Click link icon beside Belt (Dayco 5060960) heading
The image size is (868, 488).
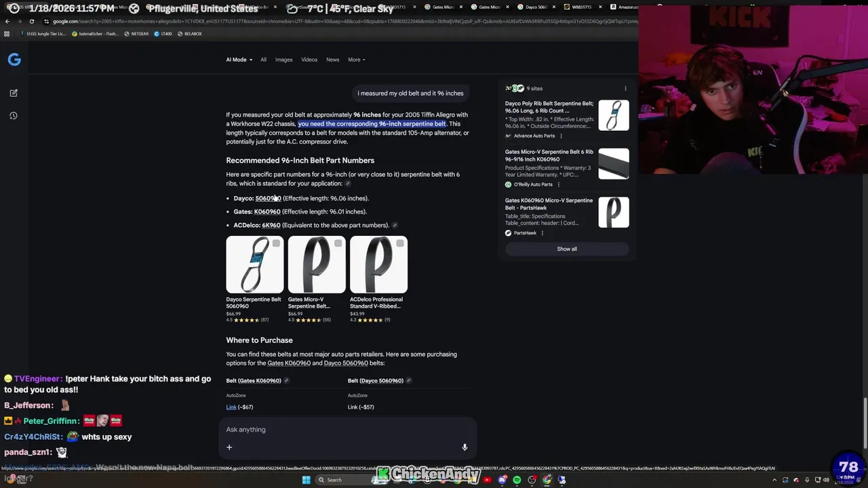(x=408, y=381)
